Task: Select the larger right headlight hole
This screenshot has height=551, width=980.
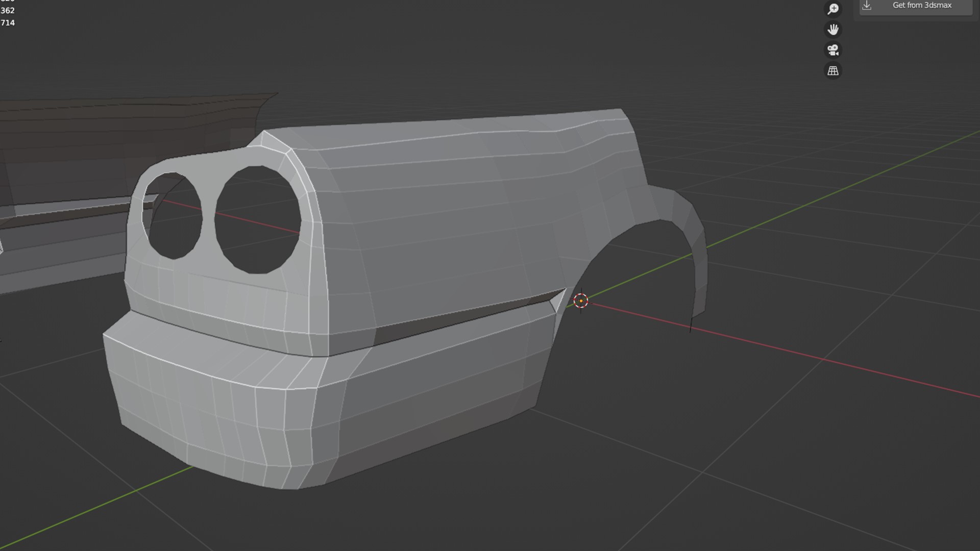Action: [x=258, y=219]
